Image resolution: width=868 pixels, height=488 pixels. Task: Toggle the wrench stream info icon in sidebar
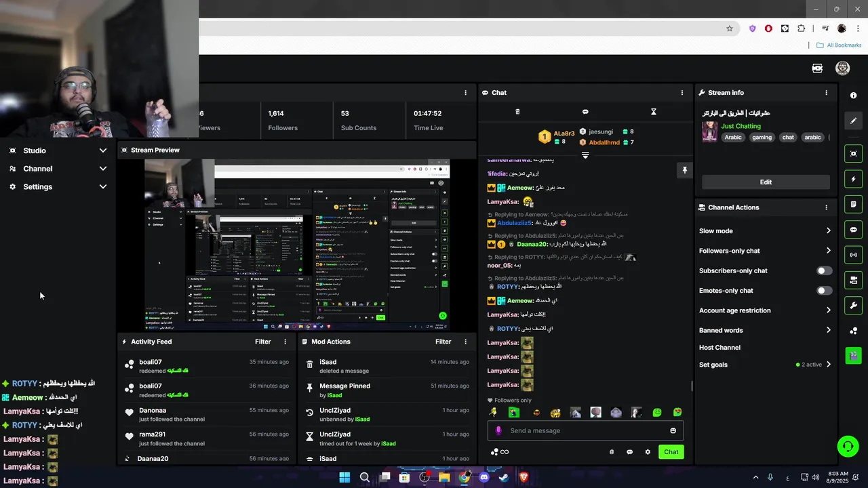[854, 305]
